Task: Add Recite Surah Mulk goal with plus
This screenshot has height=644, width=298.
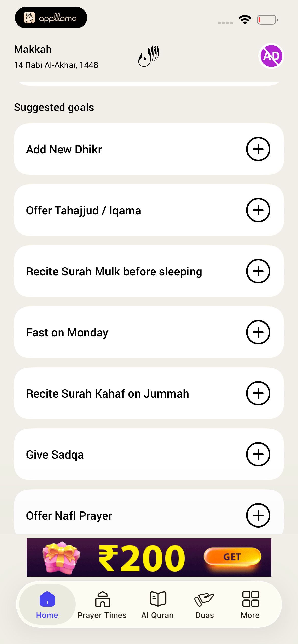Action: (258, 271)
